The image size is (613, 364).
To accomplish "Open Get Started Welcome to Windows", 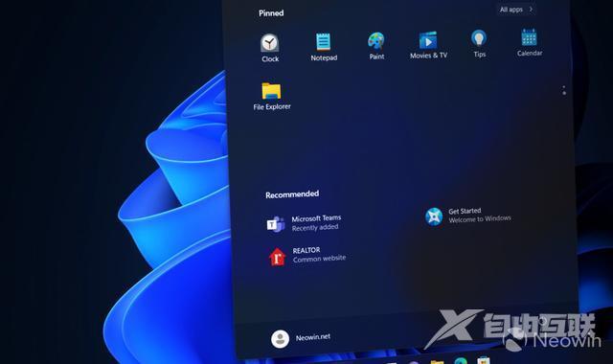I will [468, 216].
